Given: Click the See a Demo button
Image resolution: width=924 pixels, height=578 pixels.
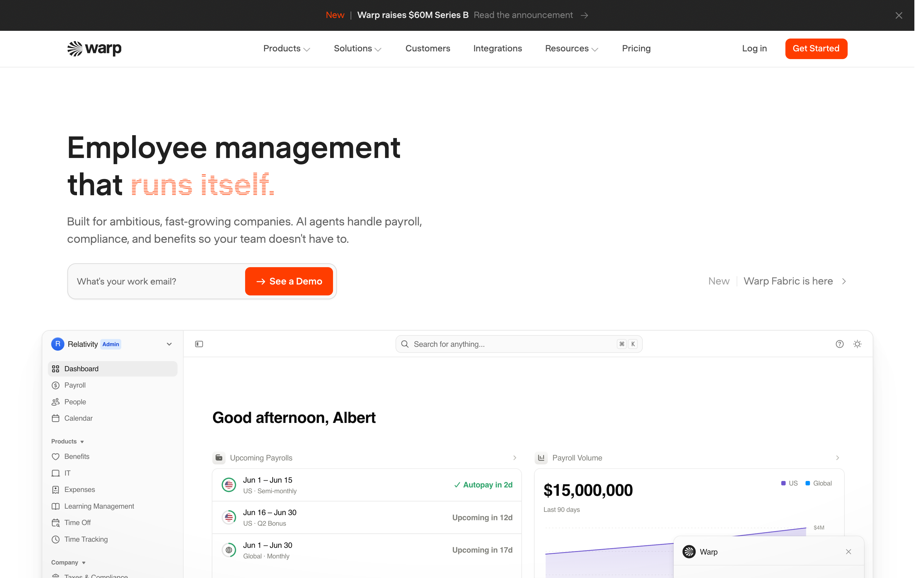Looking at the screenshot, I should tap(289, 281).
